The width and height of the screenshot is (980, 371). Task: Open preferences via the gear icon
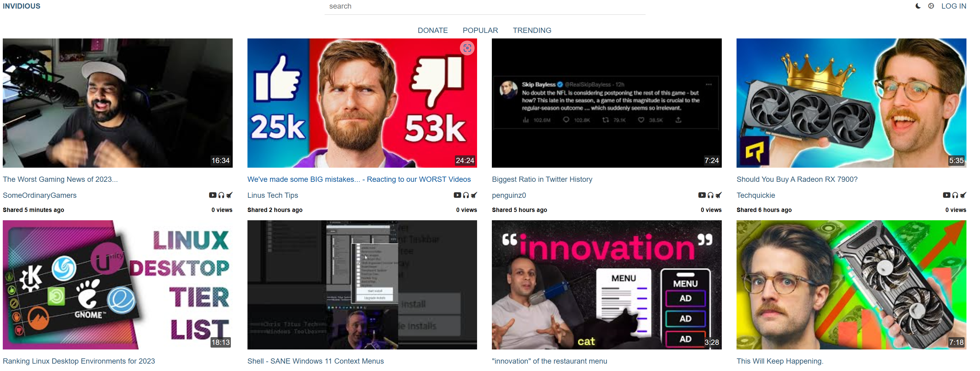pyautogui.click(x=931, y=6)
